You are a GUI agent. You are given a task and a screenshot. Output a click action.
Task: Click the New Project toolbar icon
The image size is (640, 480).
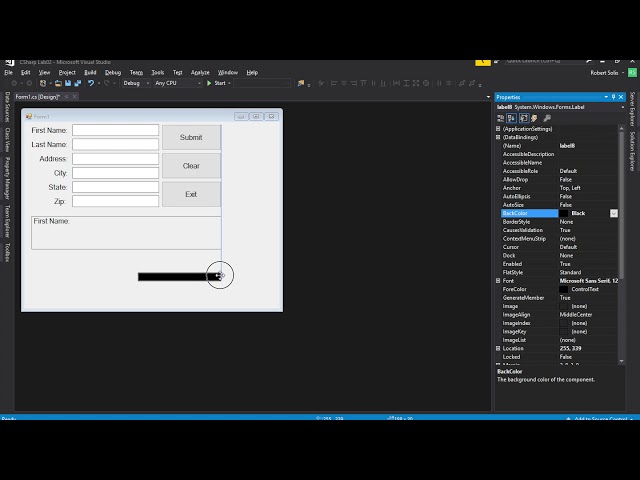43,83
